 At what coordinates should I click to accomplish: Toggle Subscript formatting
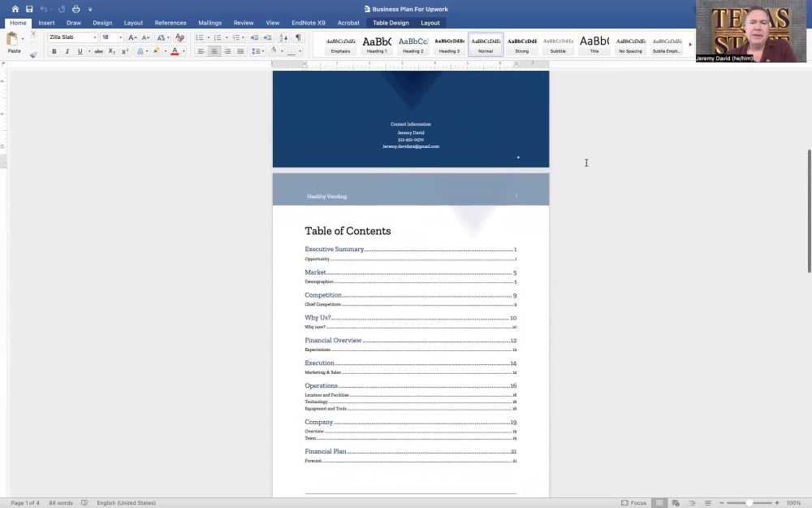click(x=111, y=51)
